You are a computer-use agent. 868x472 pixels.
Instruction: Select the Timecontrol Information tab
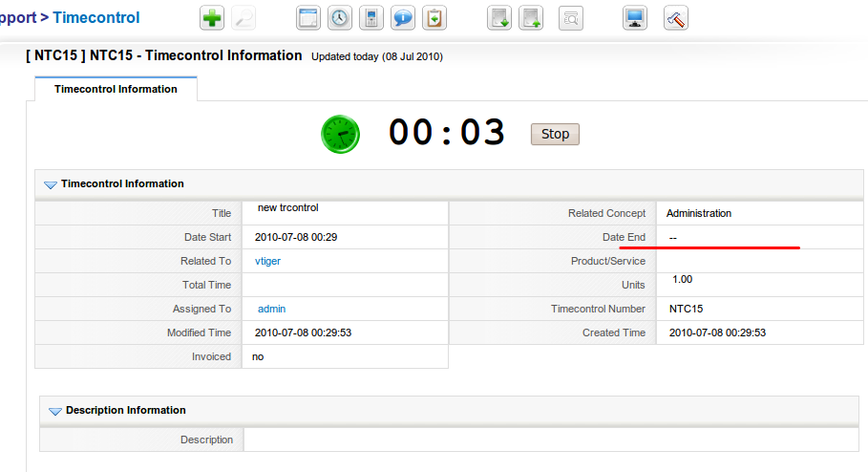click(116, 89)
